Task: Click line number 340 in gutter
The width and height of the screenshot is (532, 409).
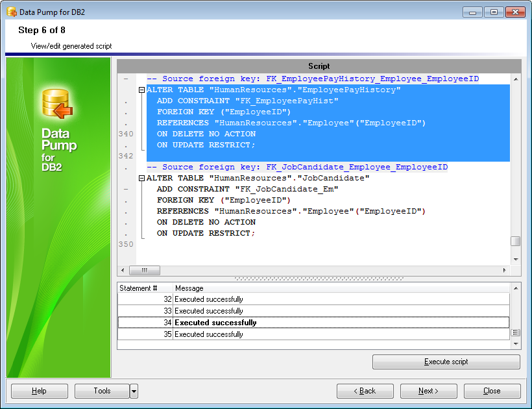Action: tap(126, 134)
